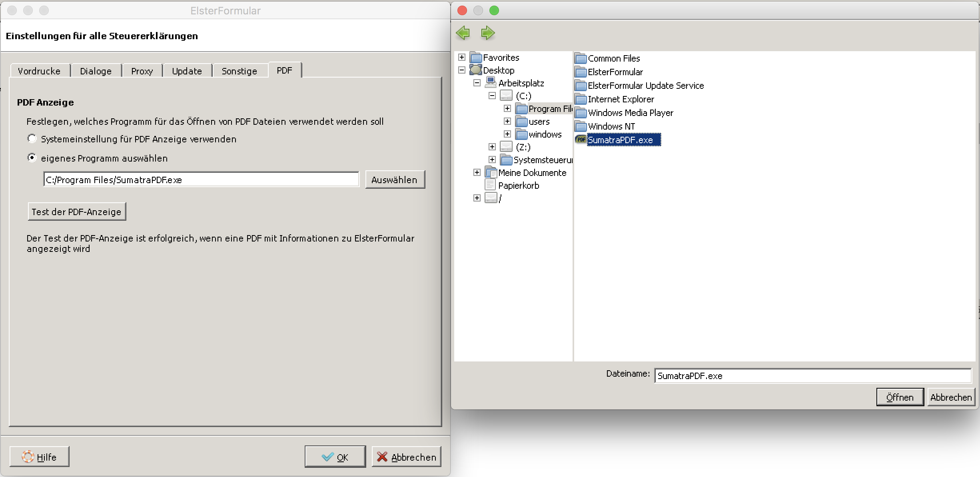Click the ElsterFormular folder icon in file list
The width and height of the screenshot is (980, 477).
click(x=581, y=72)
